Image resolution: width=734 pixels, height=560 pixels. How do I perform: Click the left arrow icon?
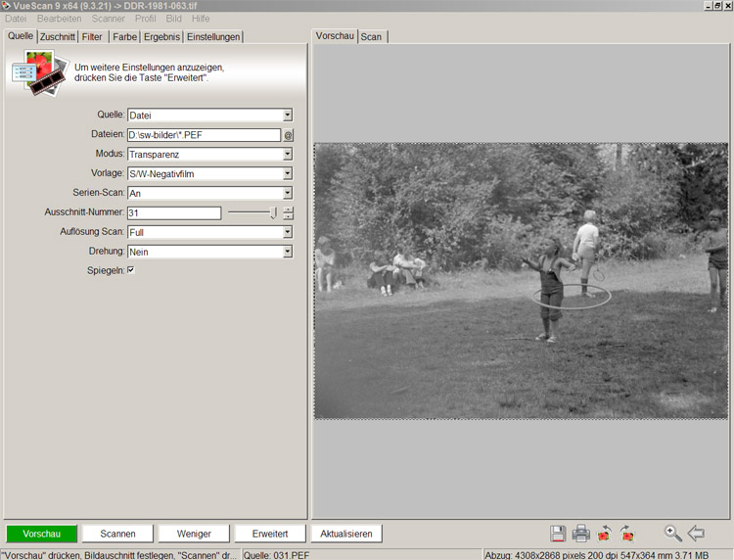tap(696, 534)
